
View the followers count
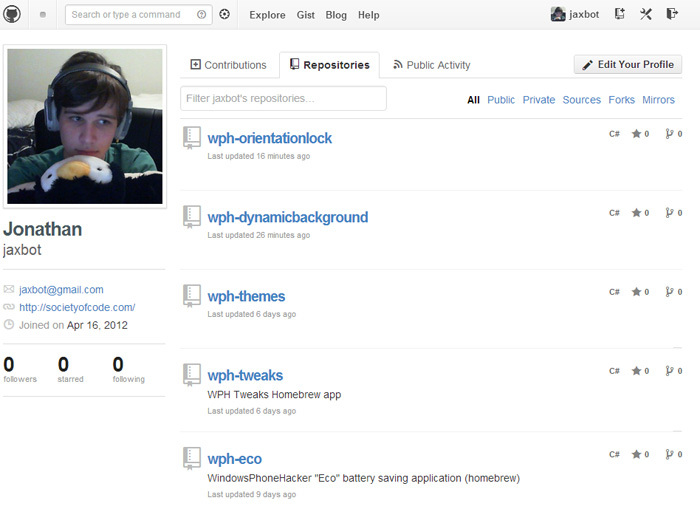pyautogui.click(x=20, y=370)
